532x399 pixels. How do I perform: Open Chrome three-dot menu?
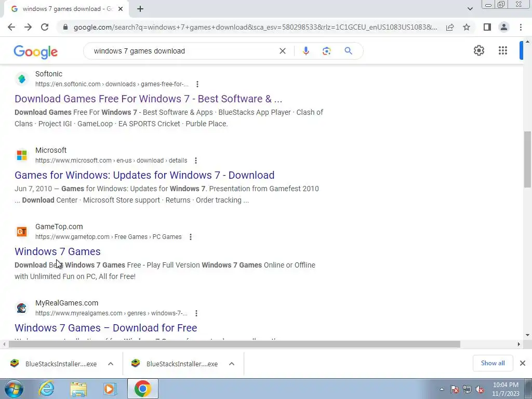[x=521, y=27]
